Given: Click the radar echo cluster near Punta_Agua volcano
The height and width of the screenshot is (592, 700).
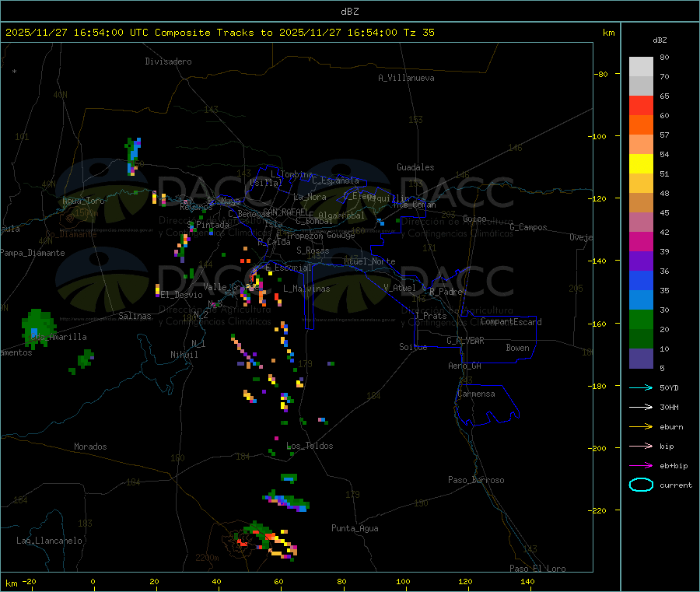Looking at the screenshot, I should point(267,540).
